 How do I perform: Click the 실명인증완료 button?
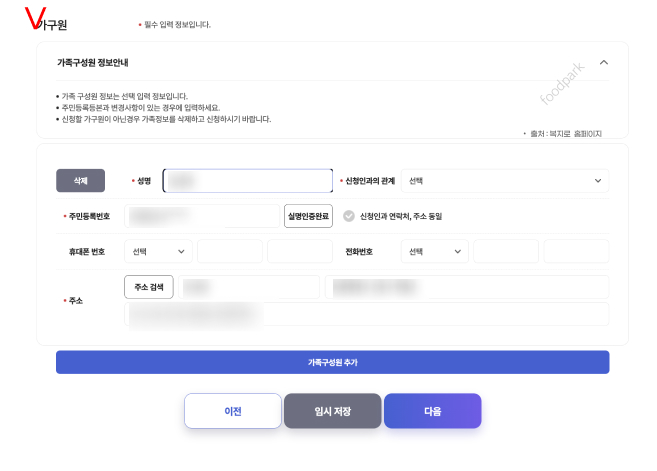pyautogui.click(x=308, y=216)
